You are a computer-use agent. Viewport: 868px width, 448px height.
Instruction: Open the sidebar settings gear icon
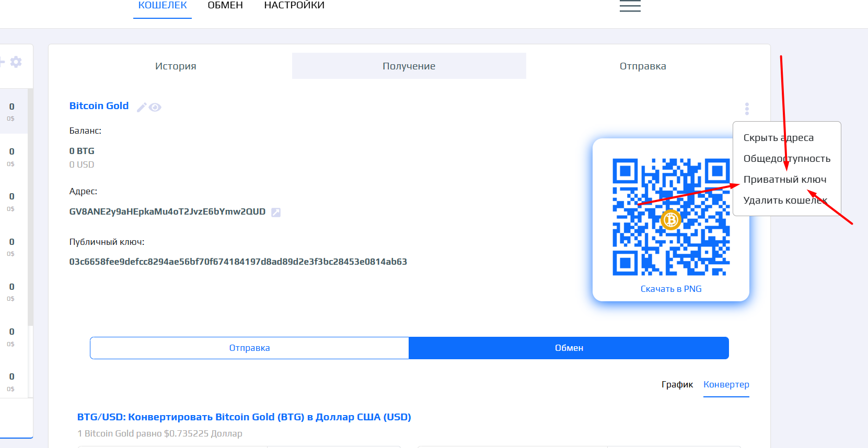point(16,62)
